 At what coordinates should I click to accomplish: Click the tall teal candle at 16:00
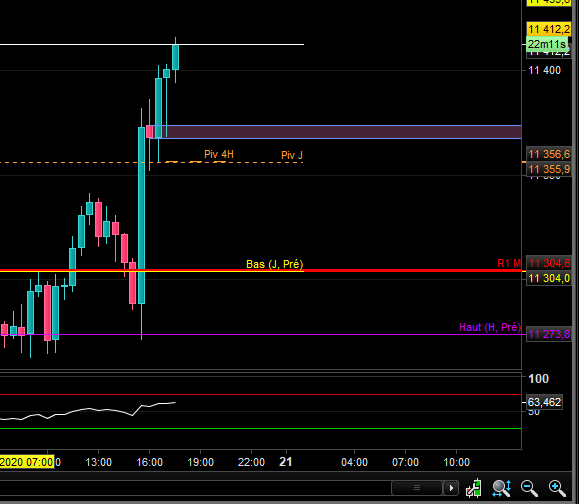pos(141,215)
